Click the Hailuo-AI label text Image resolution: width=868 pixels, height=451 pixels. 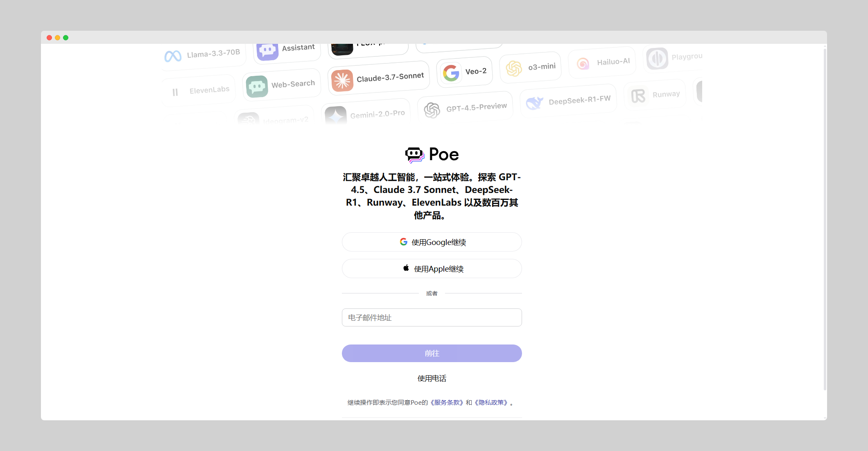point(613,61)
